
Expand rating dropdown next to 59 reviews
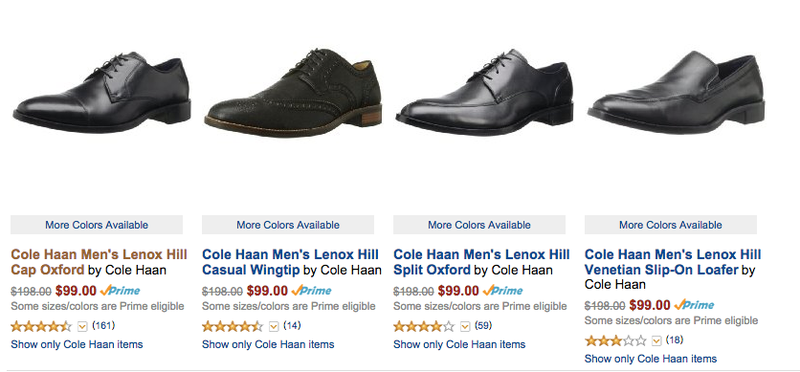coord(465,326)
